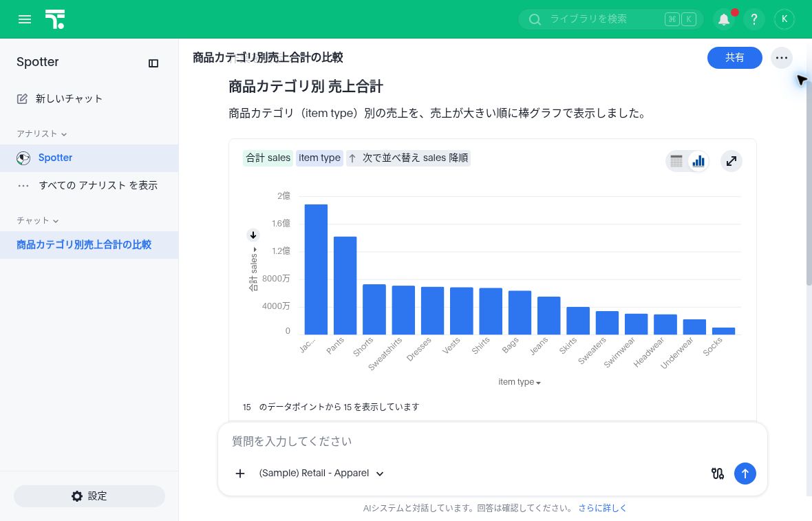Open the K user profile avatar

(x=784, y=19)
